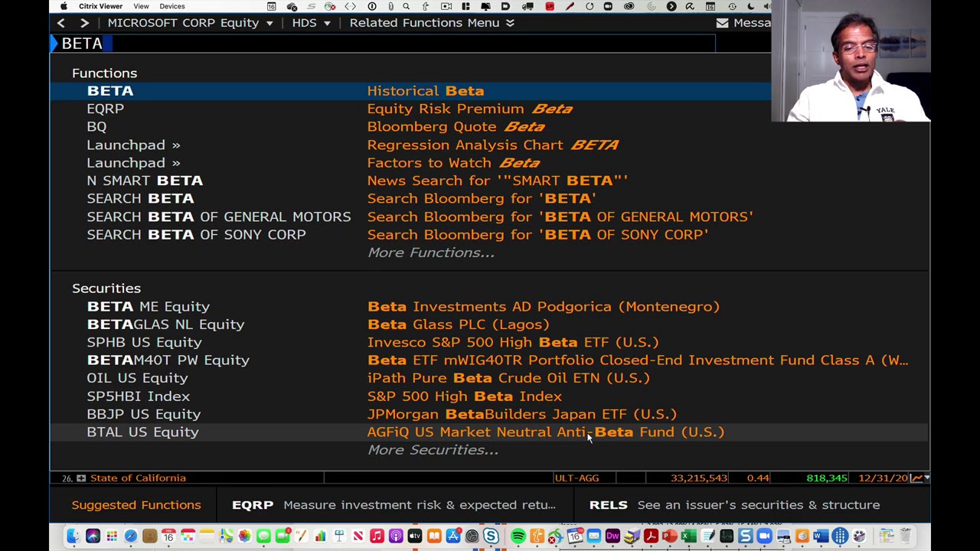Open Apple TV app from the Dock
Image resolution: width=980 pixels, height=551 pixels.
click(415, 536)
